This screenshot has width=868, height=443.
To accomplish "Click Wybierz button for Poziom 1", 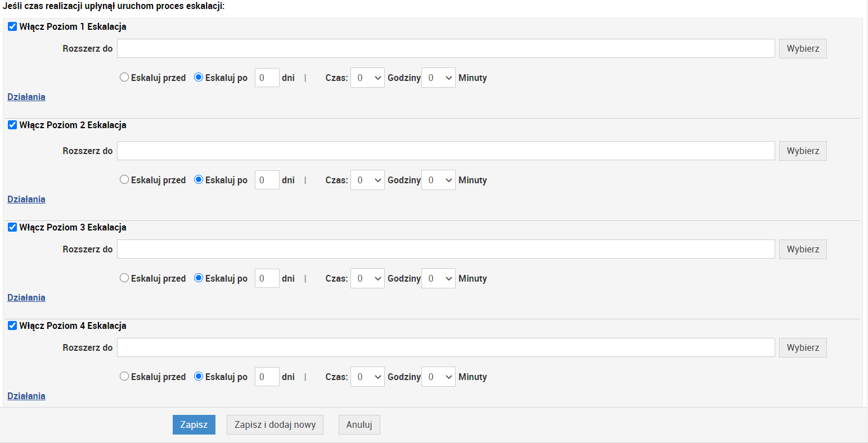I will coord(803,48).
